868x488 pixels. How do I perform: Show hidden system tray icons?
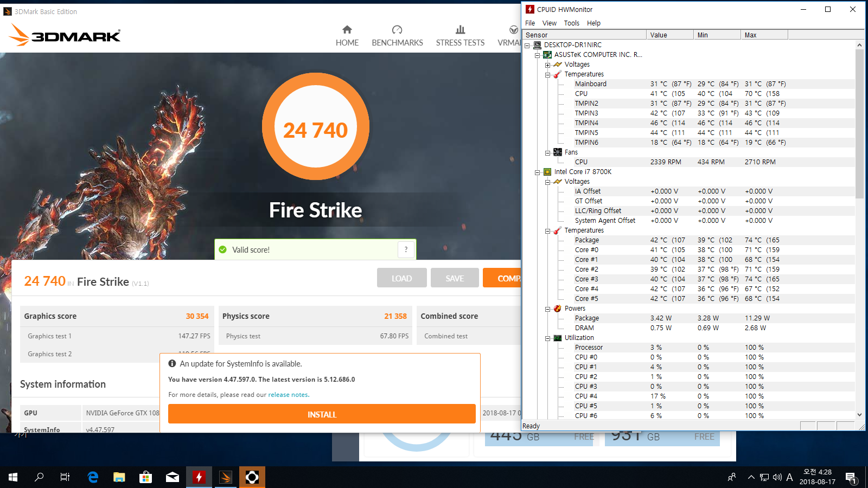tap(751, 477)
